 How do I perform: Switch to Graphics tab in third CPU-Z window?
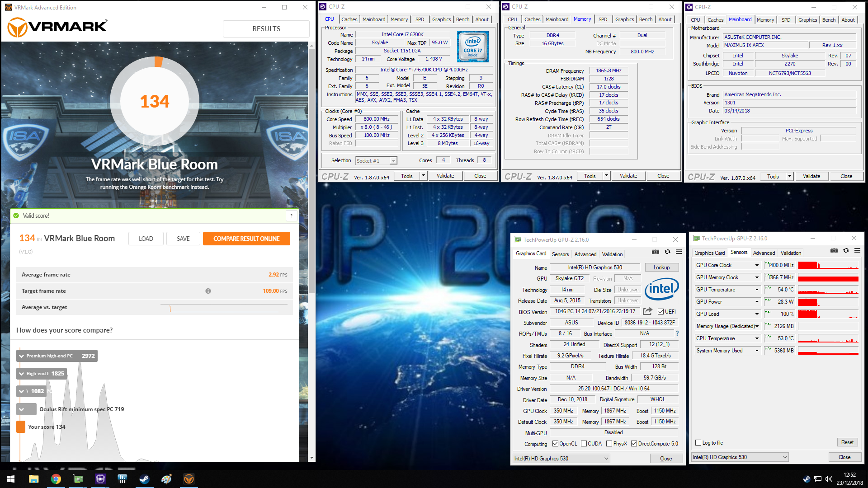tap(807, 20)
